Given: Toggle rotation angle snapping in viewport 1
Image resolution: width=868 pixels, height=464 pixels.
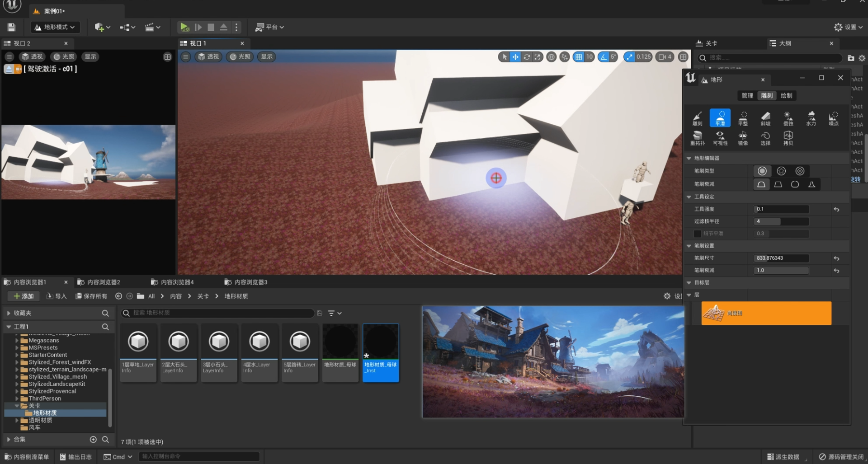Looking at the screenshot, I should pos(603,57).
